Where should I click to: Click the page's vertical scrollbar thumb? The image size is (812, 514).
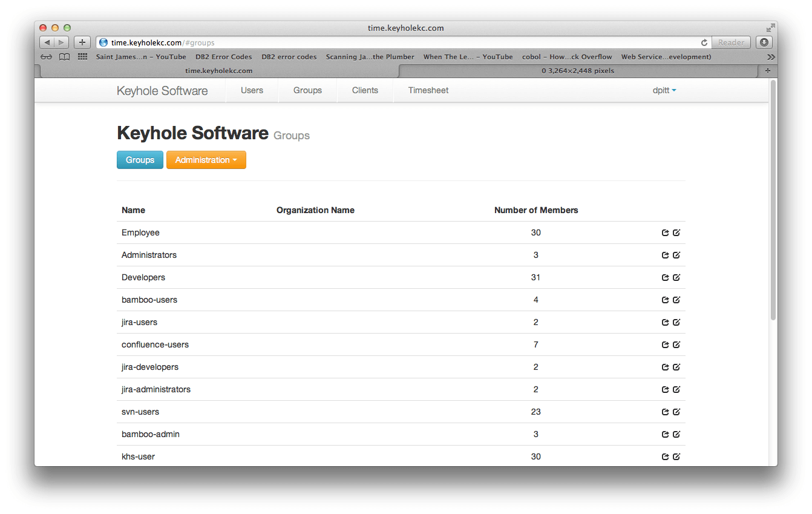pos(773,200)
